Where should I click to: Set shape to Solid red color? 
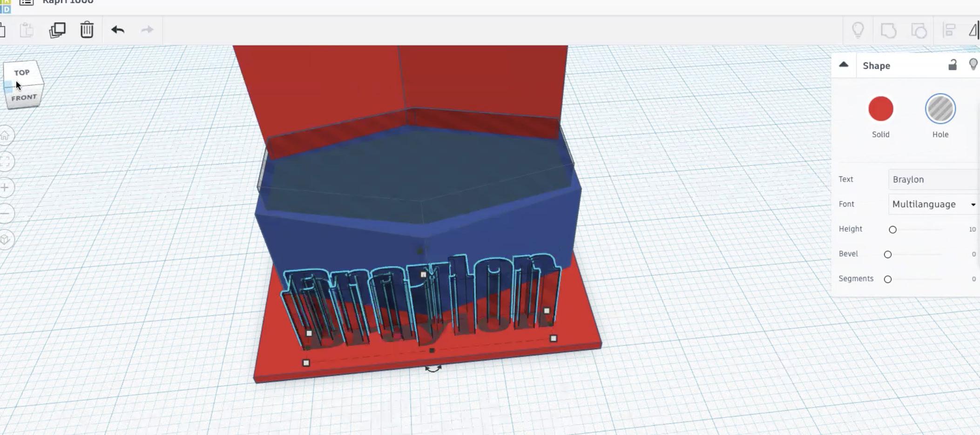click(x=881, y=109)
